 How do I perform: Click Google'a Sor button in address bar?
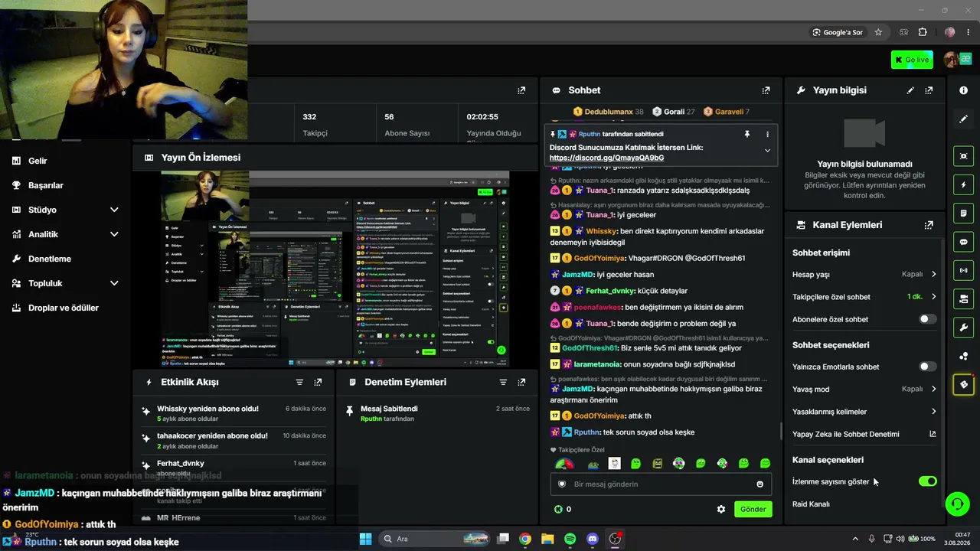pyautogui.click(x=838, y=32)
